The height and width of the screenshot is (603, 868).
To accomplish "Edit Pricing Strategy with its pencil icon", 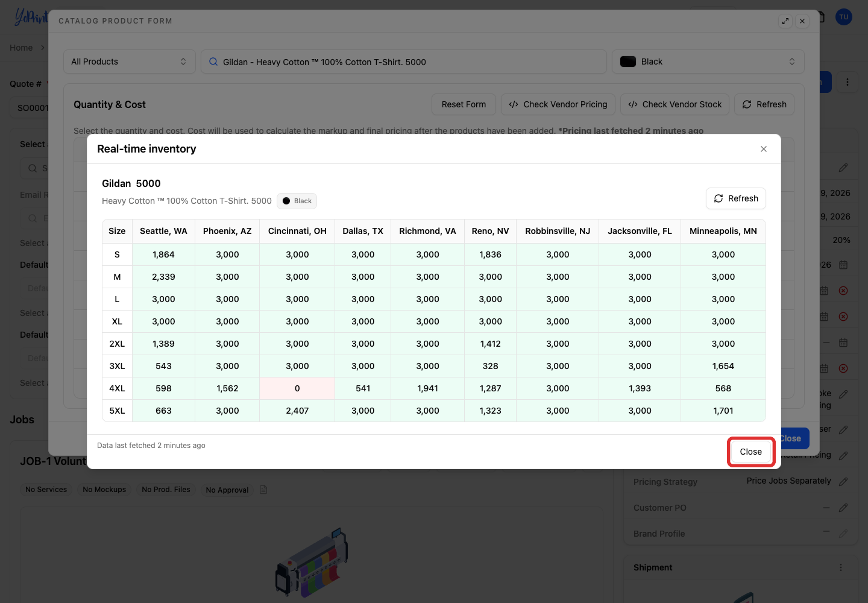I will (843, 481).
